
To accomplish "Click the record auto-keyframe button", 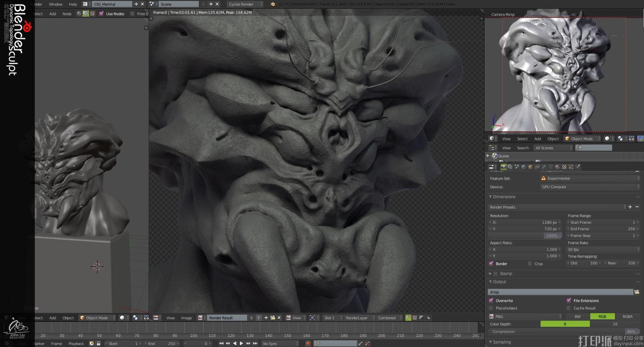I will [308, 344].
